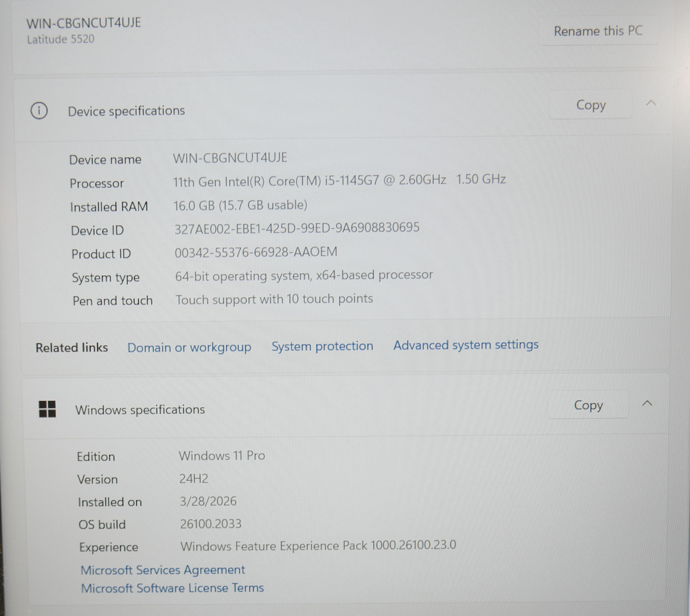Select the 16.0 GB installed RAM value

tap(240, 205)
